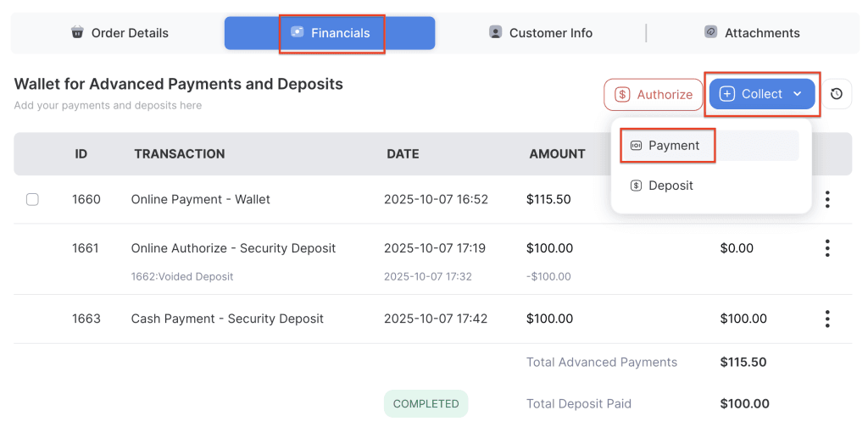Open the Order Details tab

(x=120, y=33)
